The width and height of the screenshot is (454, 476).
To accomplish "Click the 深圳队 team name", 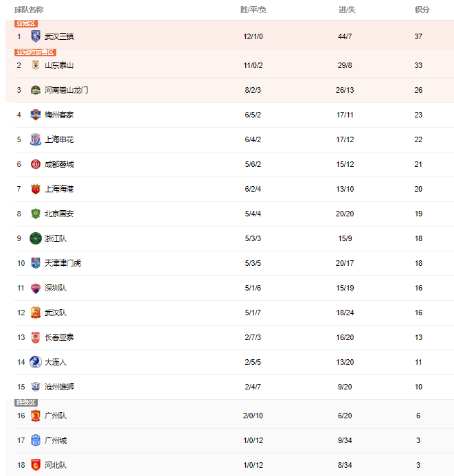I will pos(56,288).
